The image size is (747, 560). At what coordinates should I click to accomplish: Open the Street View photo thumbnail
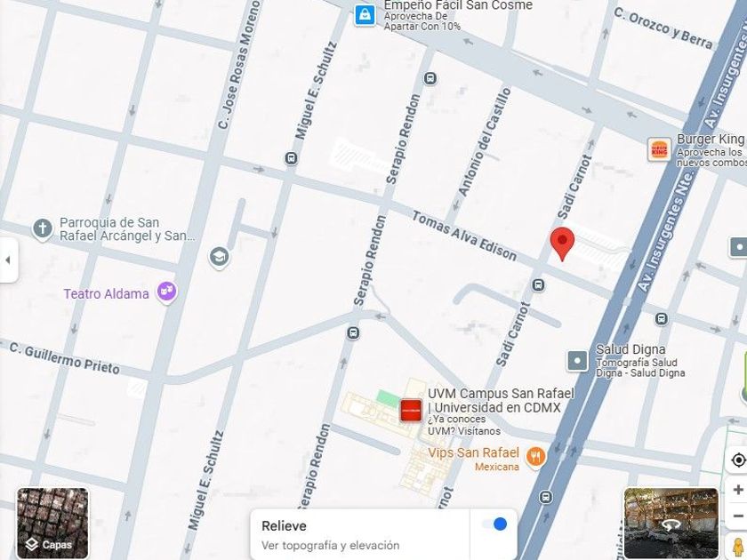671,523
